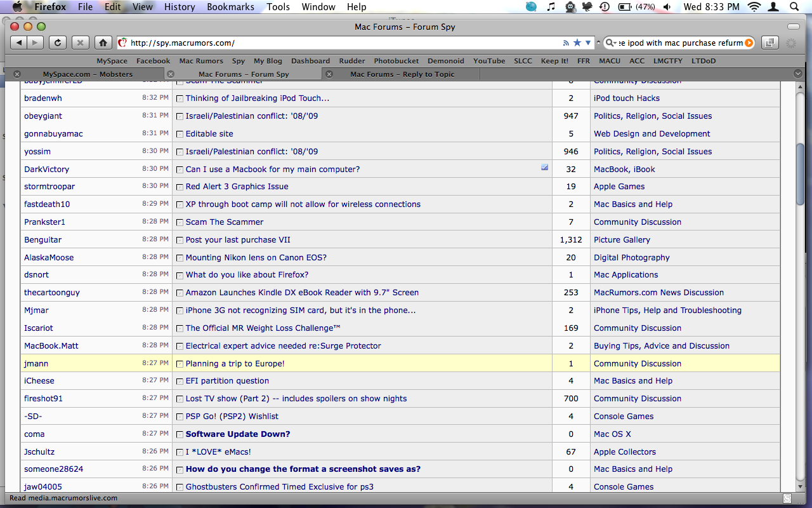Open thread Red Alert 3 Graphics Issue
This screenshot has height=508, width=812.
[x=237, y=187]
